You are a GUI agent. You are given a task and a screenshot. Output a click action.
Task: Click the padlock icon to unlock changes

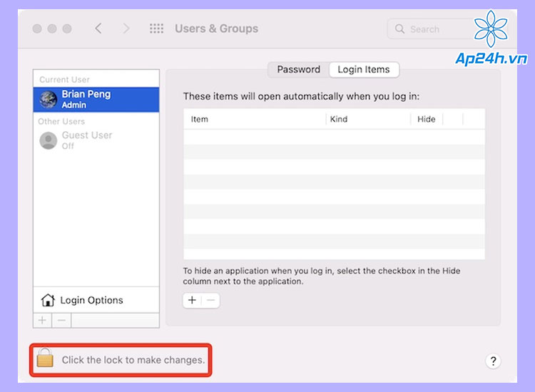click(x=45, y=358)
